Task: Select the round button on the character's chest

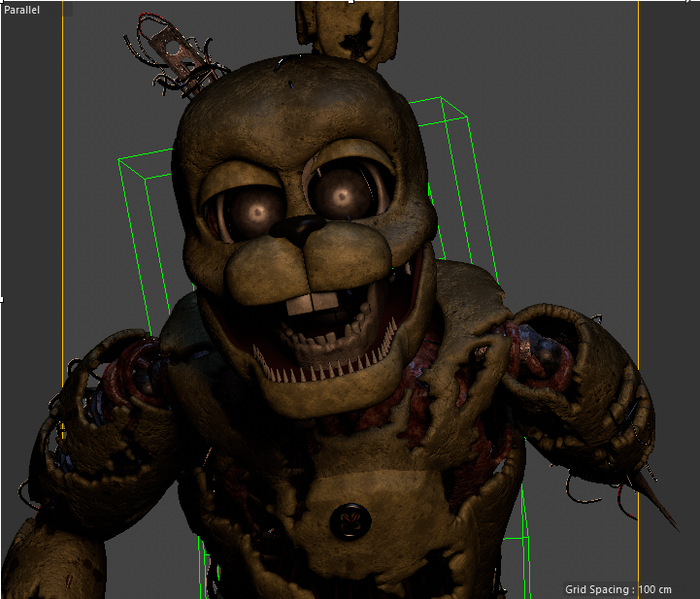Action: (350, 521)
